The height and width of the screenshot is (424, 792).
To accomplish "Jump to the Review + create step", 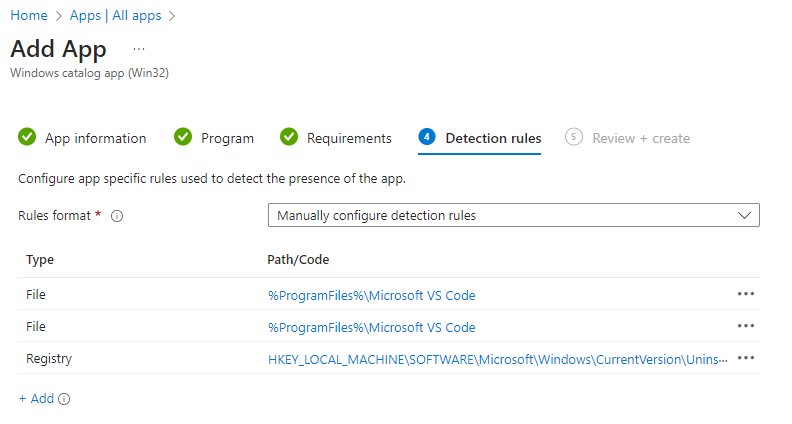I will click(x=640, y=138).
